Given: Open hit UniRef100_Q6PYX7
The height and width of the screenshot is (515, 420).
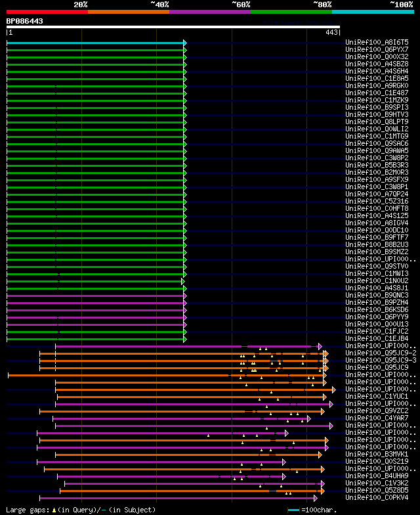Looking at the screenshot, I should click(377, 49).
